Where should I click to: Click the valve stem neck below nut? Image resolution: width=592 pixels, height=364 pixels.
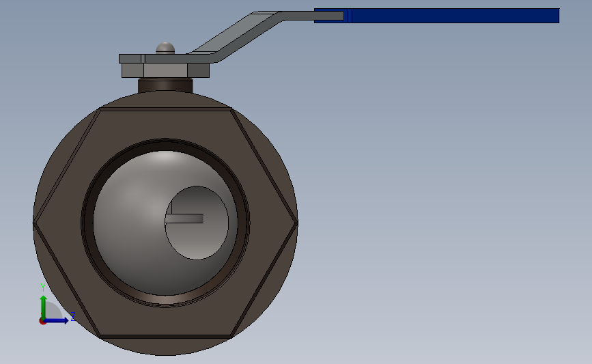tap(165, 85)
